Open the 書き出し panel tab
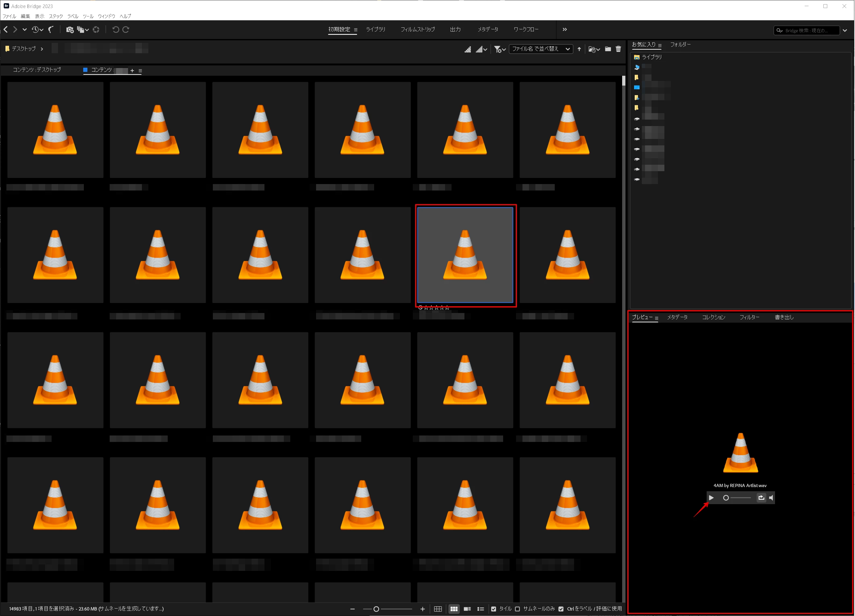The image size is (855, 616). pyautogui.click(x=784, y=317)
